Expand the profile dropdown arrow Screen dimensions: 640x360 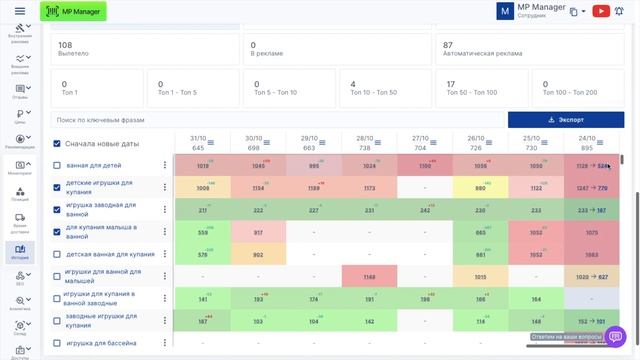click(583, 11)
